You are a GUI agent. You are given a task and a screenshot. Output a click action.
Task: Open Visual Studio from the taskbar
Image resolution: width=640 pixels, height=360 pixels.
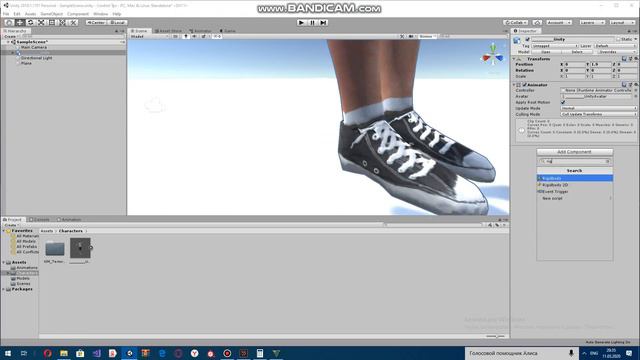(97, 353)
